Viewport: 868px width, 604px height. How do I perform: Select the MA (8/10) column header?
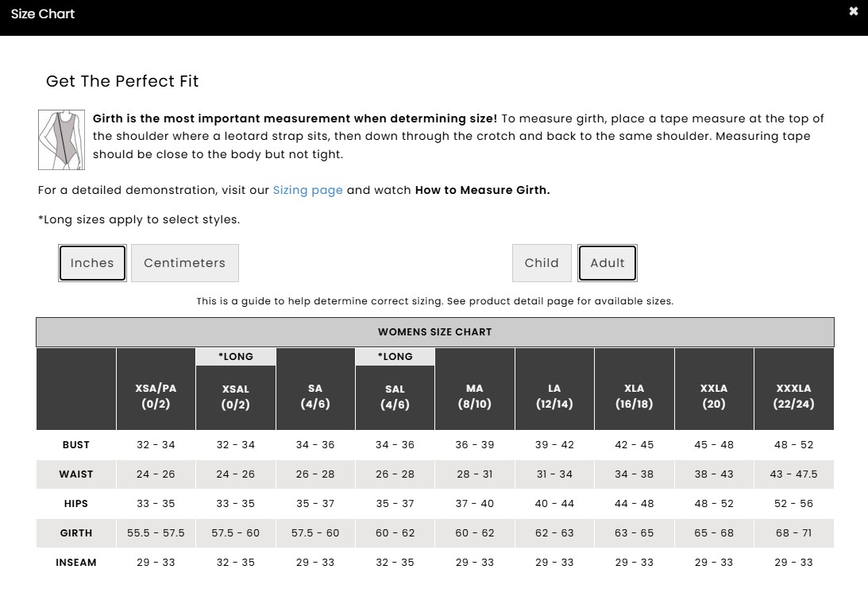(x=475, y=396)
